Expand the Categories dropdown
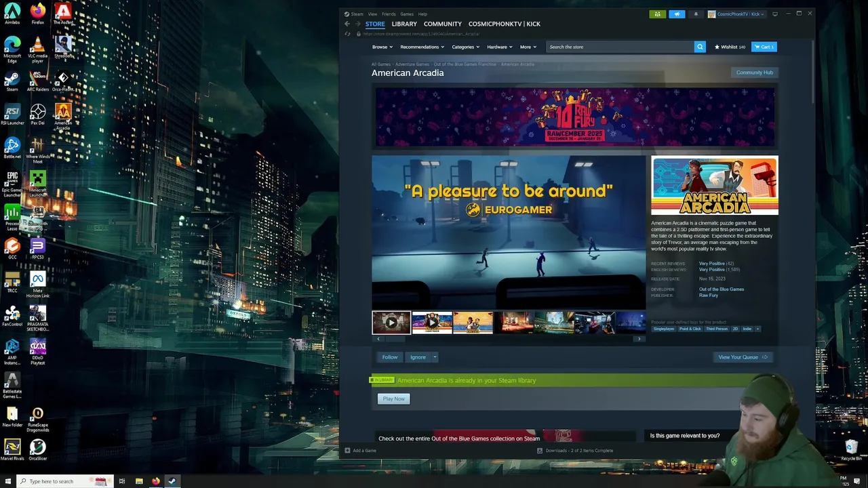Screen dimensions: 868x488 [465, 47]
